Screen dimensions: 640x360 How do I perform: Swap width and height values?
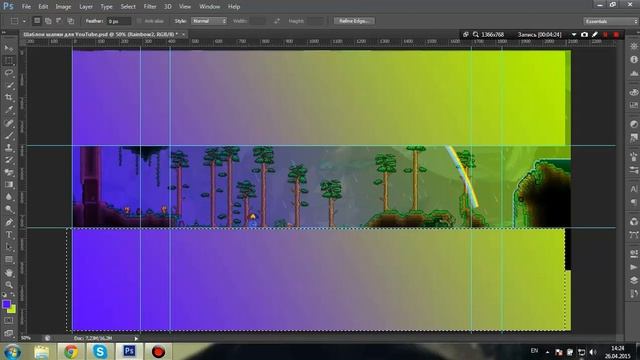point(277,21)
